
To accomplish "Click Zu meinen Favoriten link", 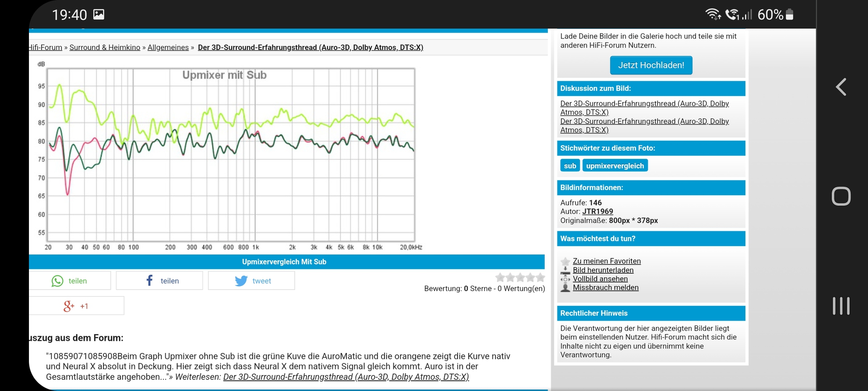I will point(607,261).
